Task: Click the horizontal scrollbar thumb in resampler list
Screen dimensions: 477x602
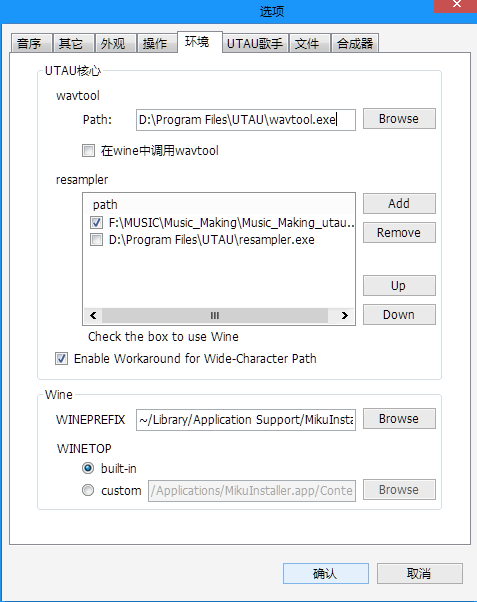Action: 215,316
